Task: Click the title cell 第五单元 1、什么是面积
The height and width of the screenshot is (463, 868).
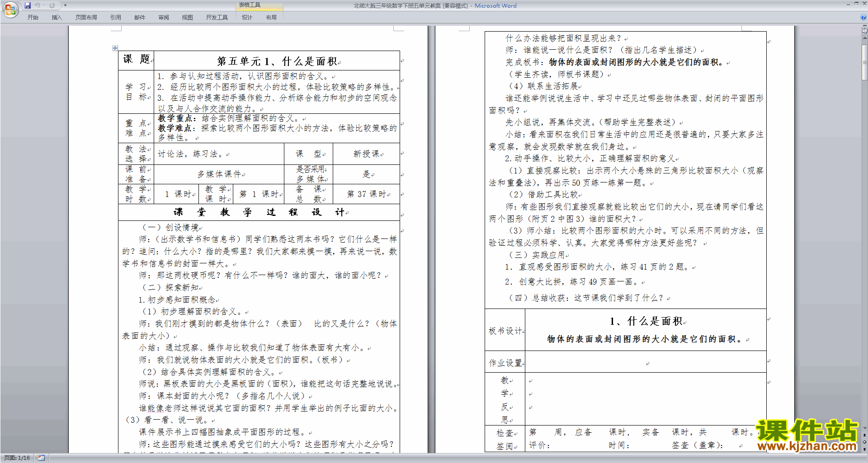Action: tap(278, 61)
